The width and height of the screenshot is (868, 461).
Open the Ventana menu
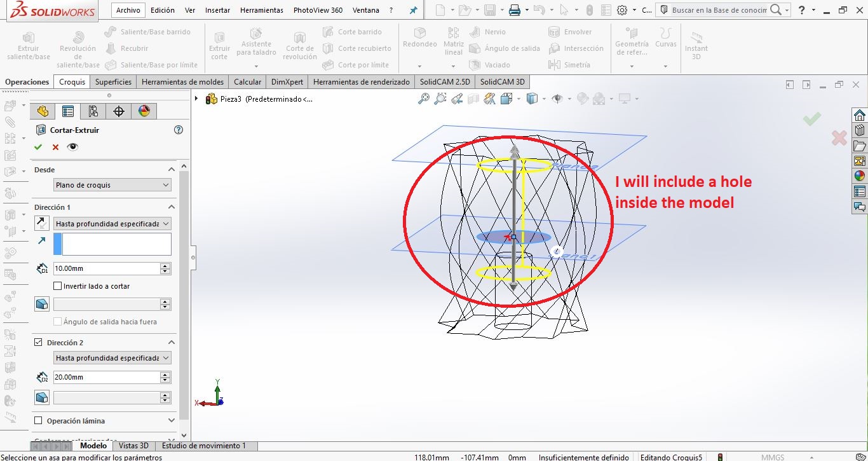tap(365, 10)
